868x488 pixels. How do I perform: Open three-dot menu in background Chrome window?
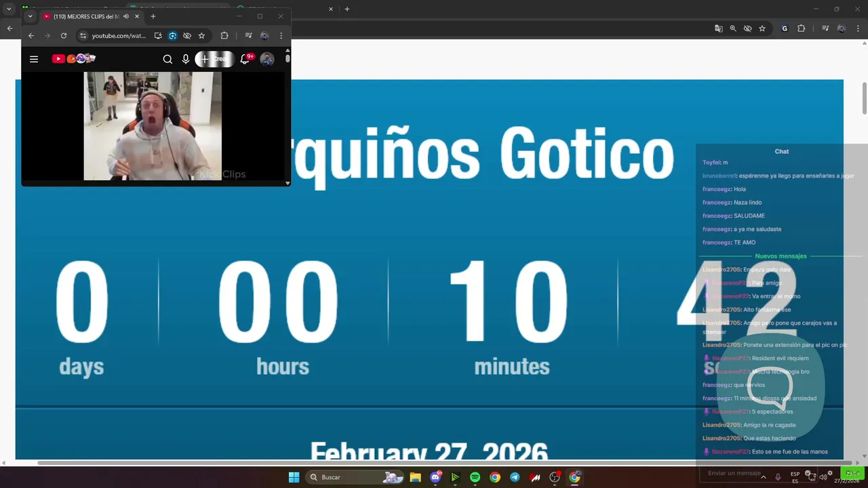click(858, 28)
